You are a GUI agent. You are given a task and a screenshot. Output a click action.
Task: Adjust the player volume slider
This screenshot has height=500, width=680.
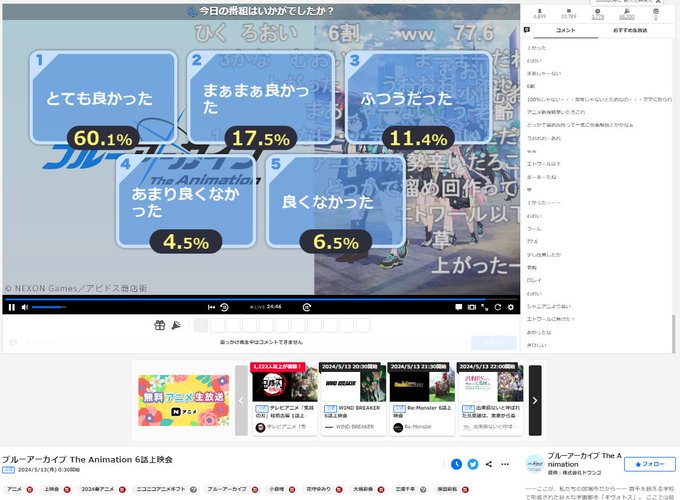(x=49, y=307)
